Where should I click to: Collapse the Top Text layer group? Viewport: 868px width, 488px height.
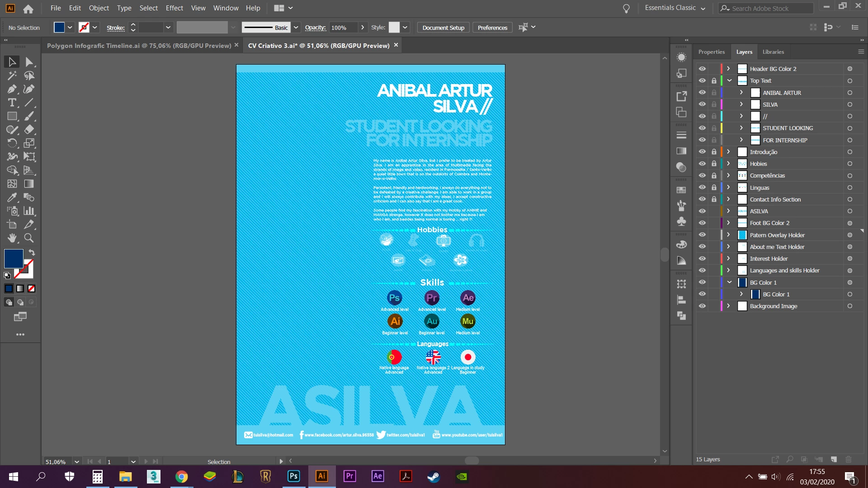click(729, 80)
